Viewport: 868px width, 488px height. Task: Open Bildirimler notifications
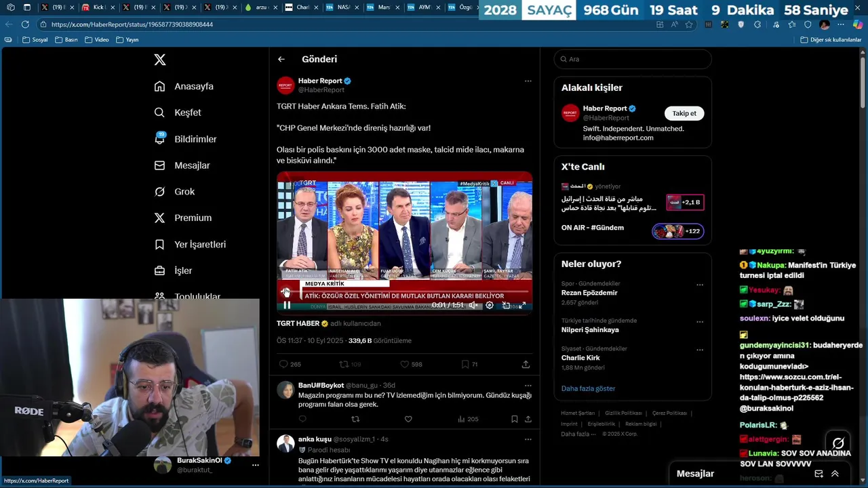click(x=185, y=139)
